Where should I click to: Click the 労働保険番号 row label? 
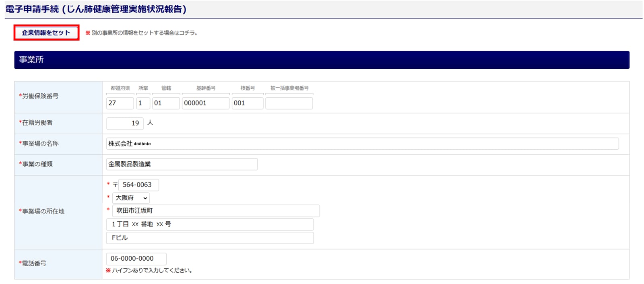click(40, 96)
